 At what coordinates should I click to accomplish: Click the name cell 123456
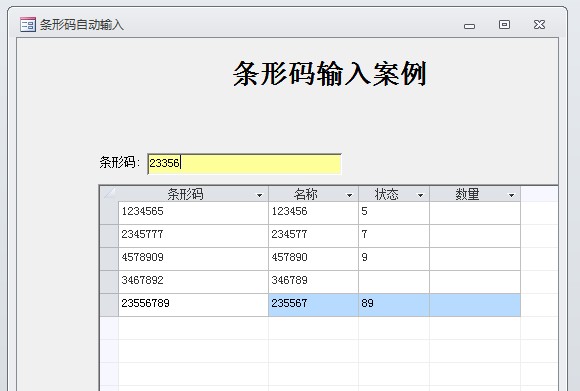[x=313, y=213]
